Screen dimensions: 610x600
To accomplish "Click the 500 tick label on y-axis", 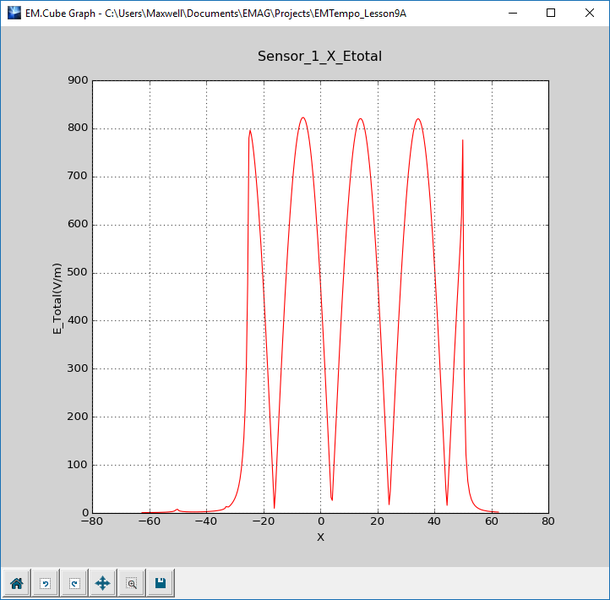I will coord(76,273).
